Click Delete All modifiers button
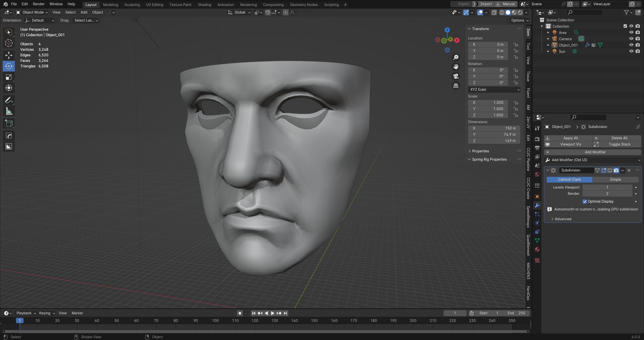644x340 pixels. pos(617,138)
